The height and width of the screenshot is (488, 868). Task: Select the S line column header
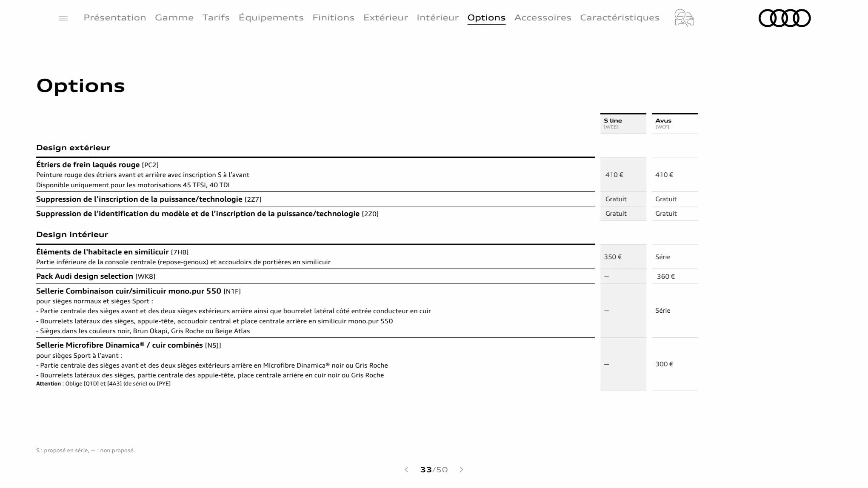623,123
